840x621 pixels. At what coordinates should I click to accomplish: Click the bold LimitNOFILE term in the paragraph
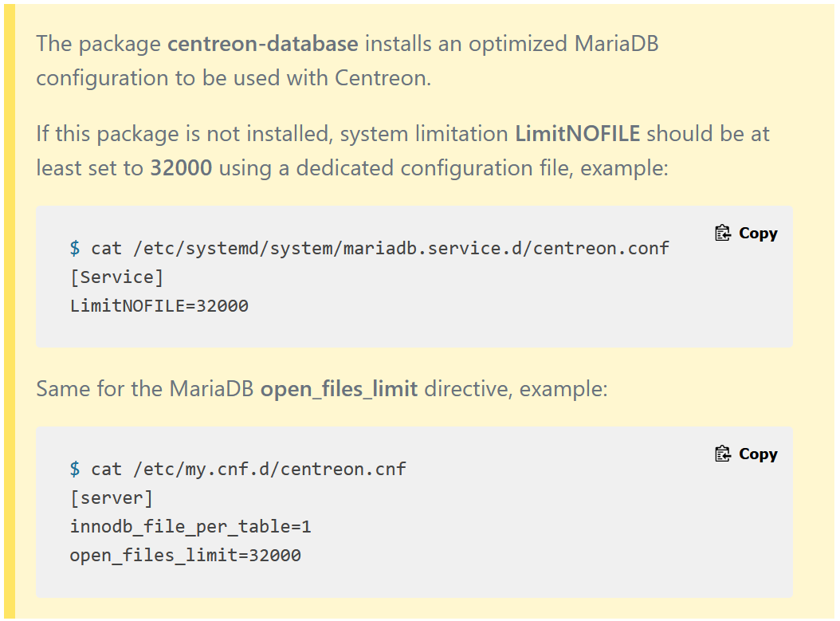tap(577, 133)
